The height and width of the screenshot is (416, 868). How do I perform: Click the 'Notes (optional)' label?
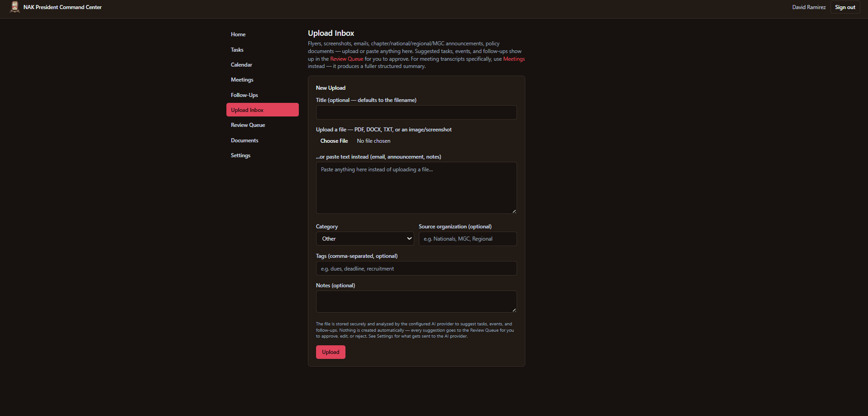click(336, 285)
